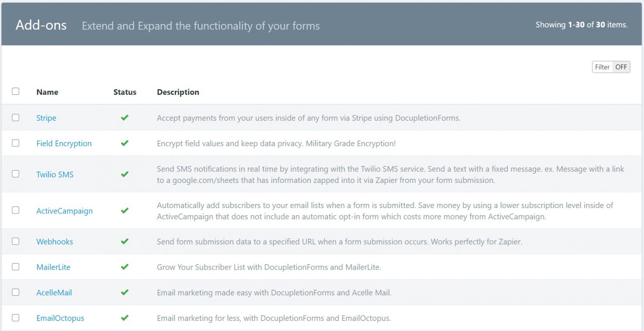The image size is (644, 331).
Task: Open the Twilio SMS add-on page
Action: click(x=55, y=175)
